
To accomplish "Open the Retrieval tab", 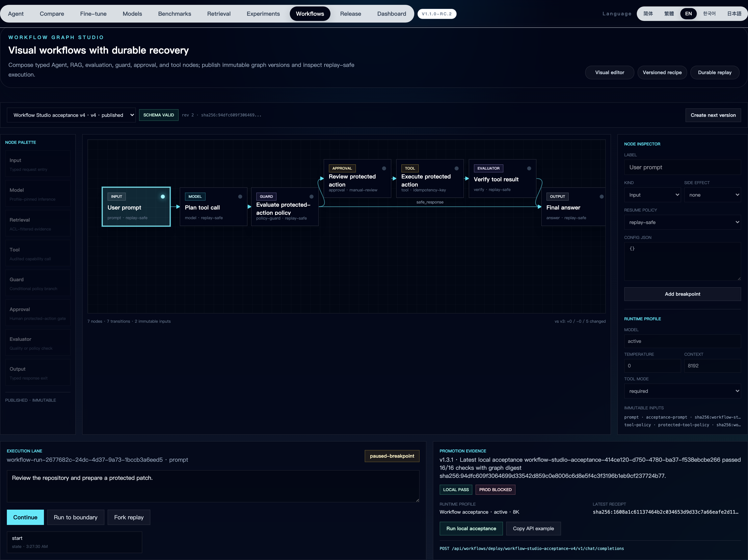I will [219, 14].
